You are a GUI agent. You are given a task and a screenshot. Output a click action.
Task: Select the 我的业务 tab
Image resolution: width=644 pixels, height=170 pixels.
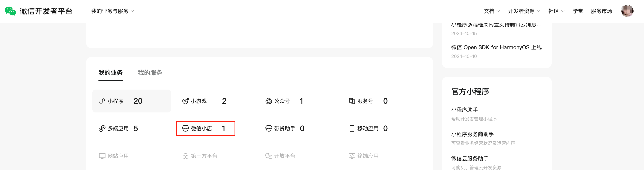tap(110, 73)
